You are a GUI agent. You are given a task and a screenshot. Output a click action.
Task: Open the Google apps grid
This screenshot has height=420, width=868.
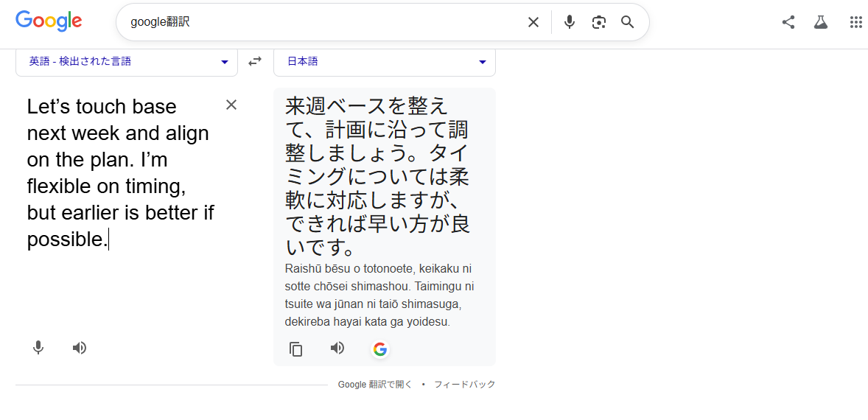coord(855,22)
